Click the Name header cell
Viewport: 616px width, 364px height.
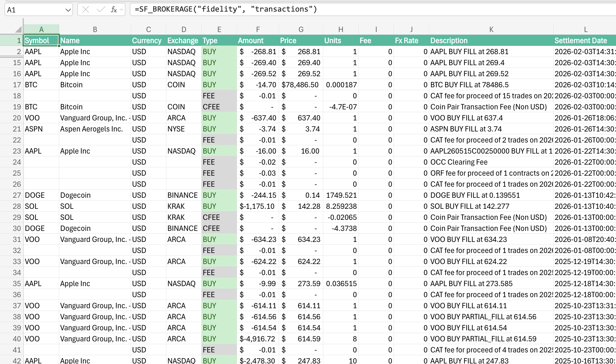(x=95, y=40)
